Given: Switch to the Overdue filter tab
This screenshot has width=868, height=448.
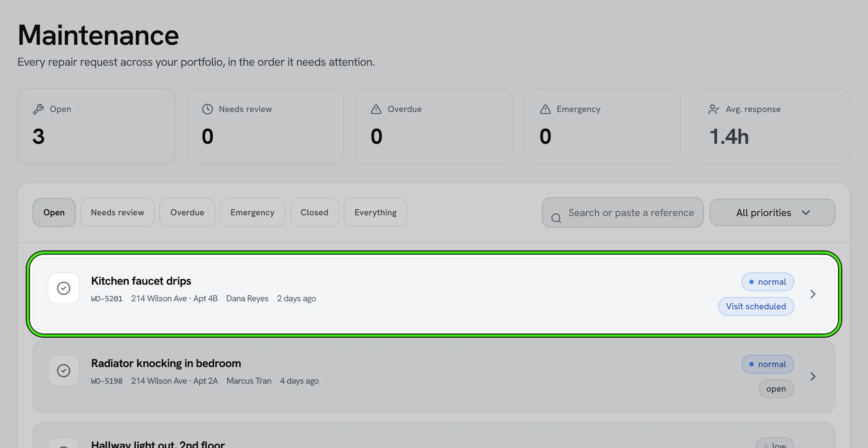Looking at the screenshot, I should (187, 212).
